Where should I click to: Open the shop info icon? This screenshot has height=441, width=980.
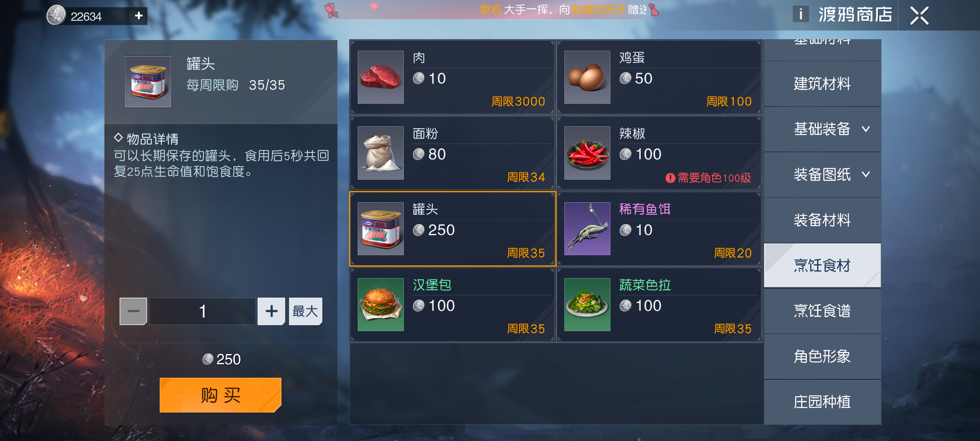click(800, 14)
